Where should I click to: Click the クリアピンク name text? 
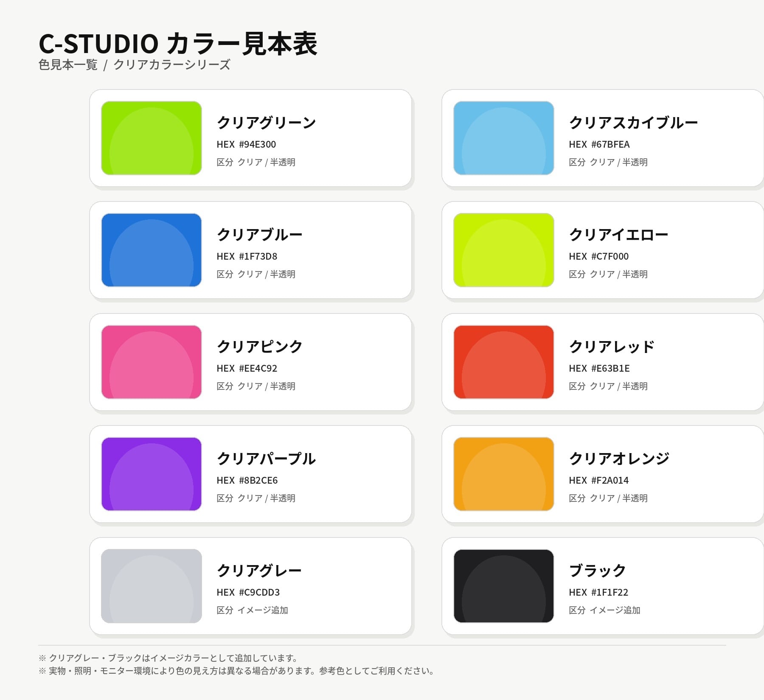pos(259,347)
